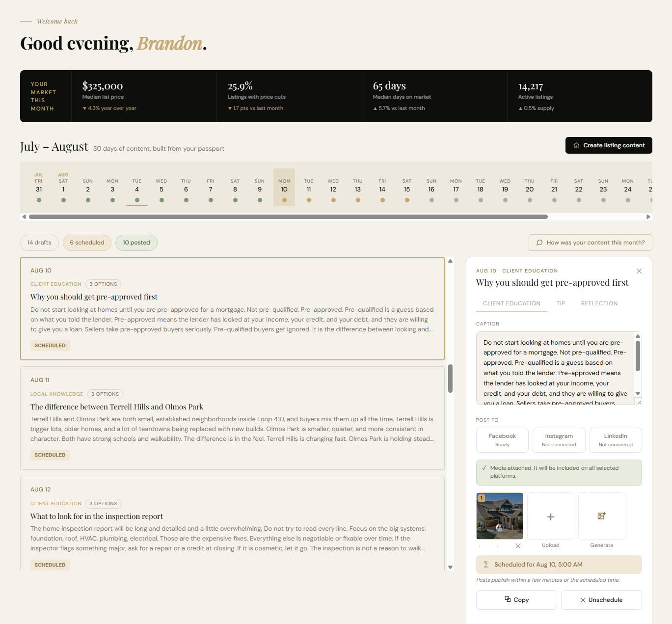Select Saturday August 15 on calendar
The width and height of the screenshot is (672, 624).
tap(407, 188)
